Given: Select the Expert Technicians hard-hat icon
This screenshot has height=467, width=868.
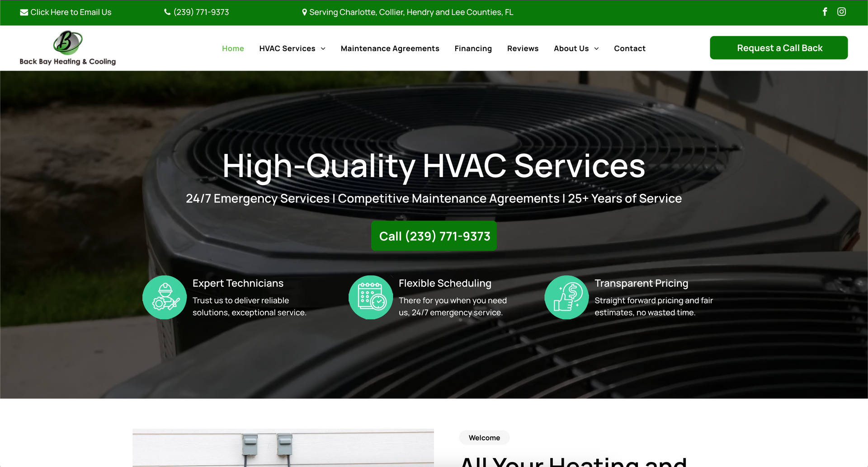Looking at the screenshot, I should (164, 297).
